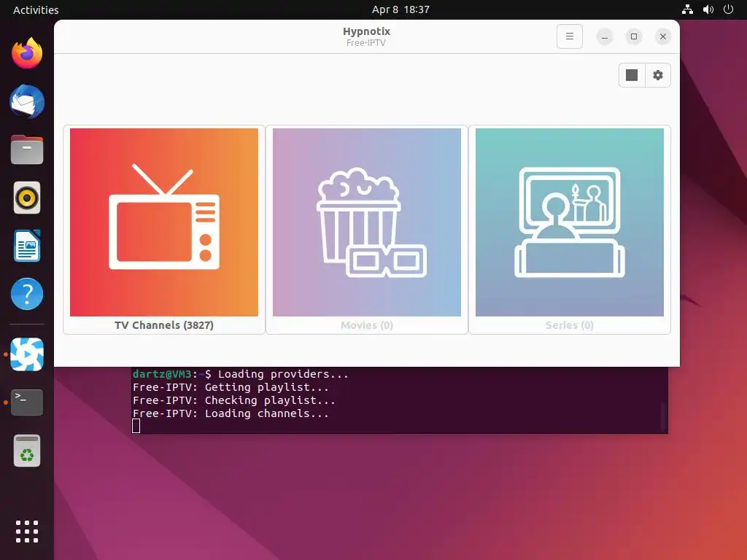Open the TV Channels (3827) tile
This screenshot has height=560, width=747.
click(164, 230)
